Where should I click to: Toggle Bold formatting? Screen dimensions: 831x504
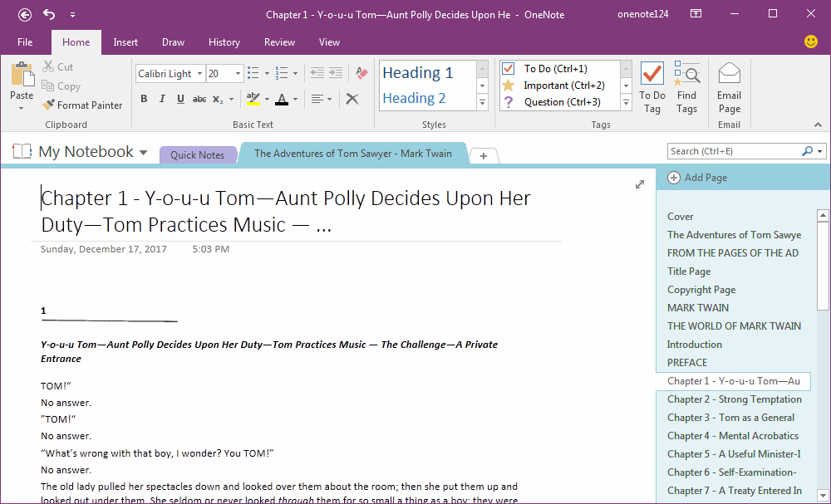144,99
